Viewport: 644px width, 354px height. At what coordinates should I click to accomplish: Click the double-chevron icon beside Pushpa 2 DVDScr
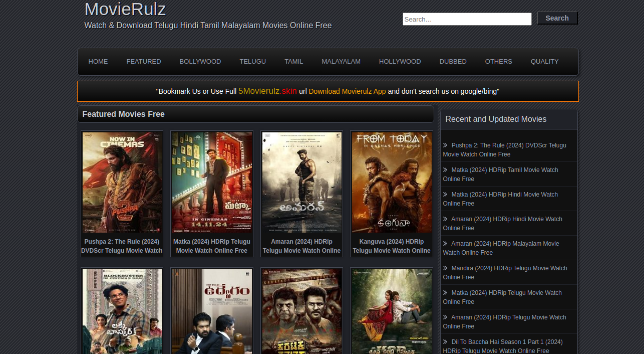pos(445,145)
